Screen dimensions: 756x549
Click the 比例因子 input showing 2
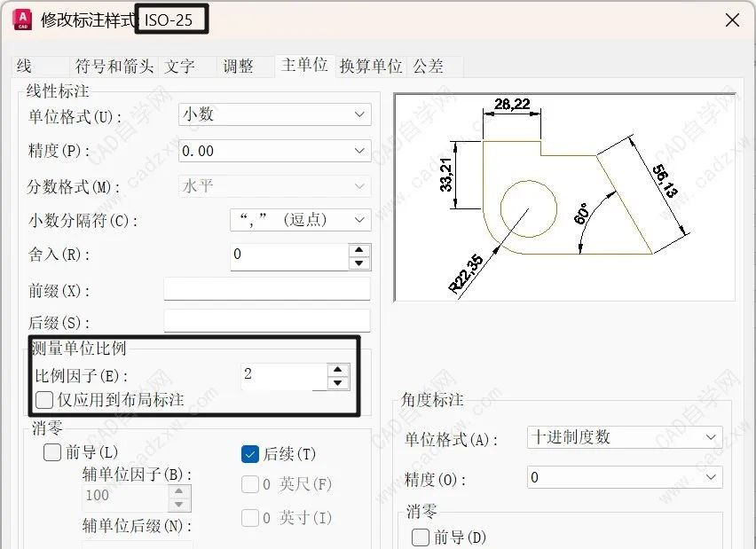(x=284, y=376)
